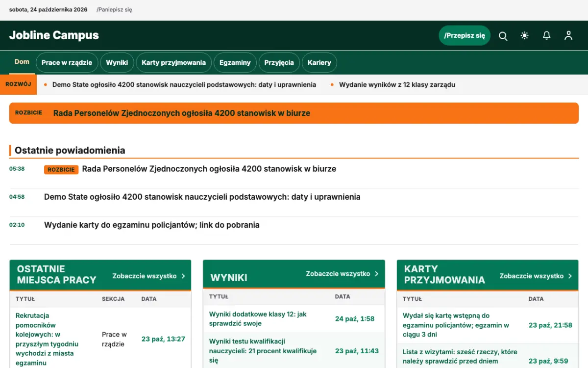The height and width of the screenshot is (368, 588).
Task: Select the Dom tab
Action: coord(22,62)
